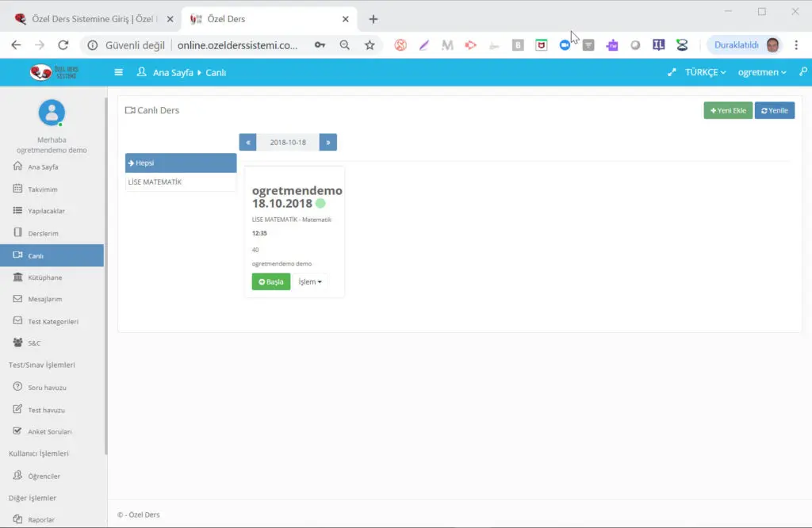Click the 2018-10-18 date field
Viewport: 812px width, 528px height.
[288, 142]
